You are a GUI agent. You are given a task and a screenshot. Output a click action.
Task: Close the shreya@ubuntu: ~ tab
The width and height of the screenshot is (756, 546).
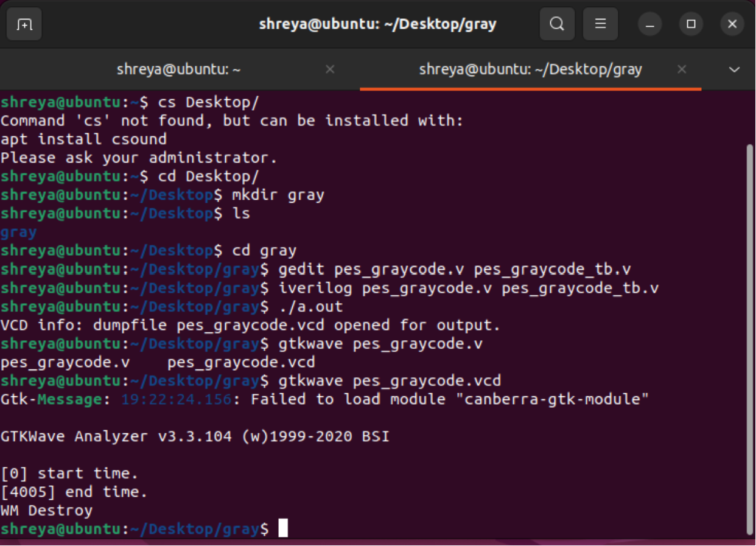[330, 69]
